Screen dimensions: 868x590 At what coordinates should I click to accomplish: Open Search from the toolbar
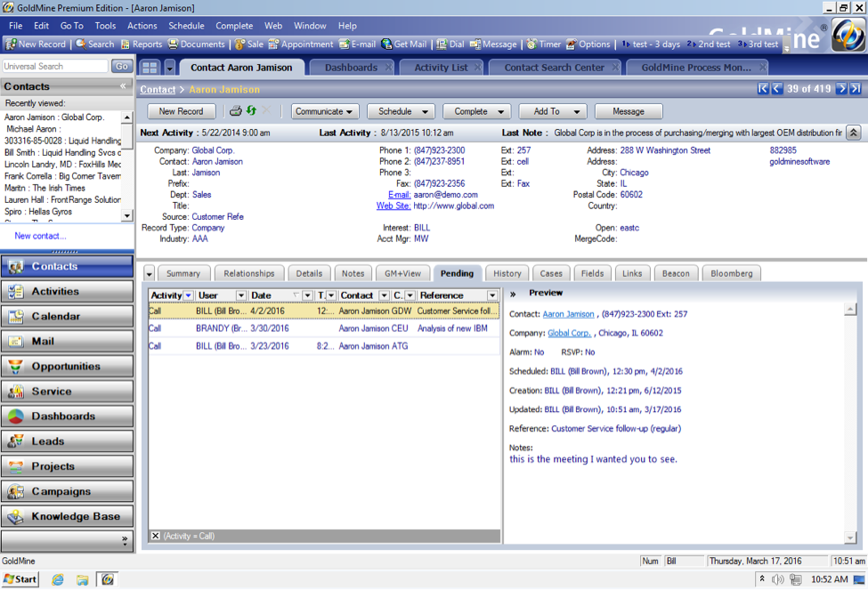pyautogui.click(x=95, y=44)
